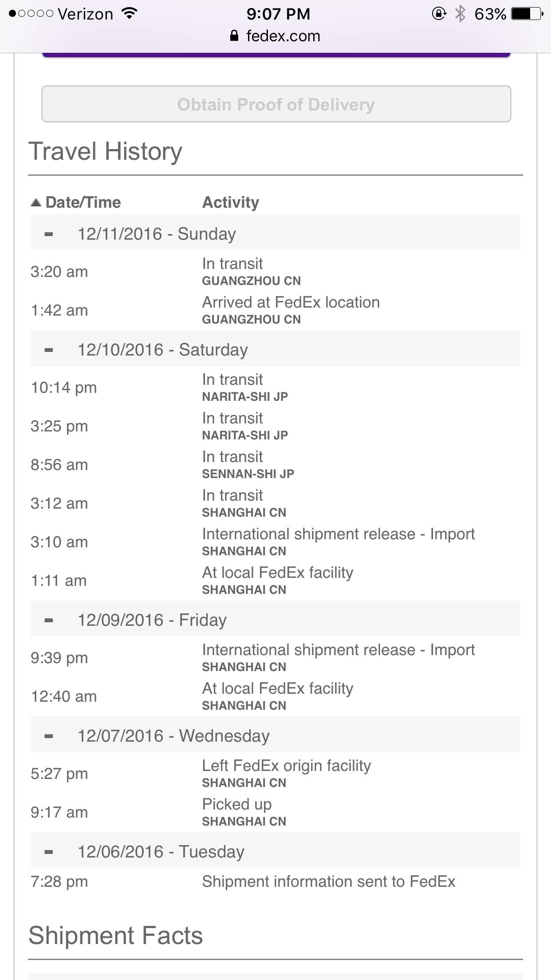Viewport: 551px width, 980px height.
Task: Tap the rotation lock icon
Action: pos(439,14)
